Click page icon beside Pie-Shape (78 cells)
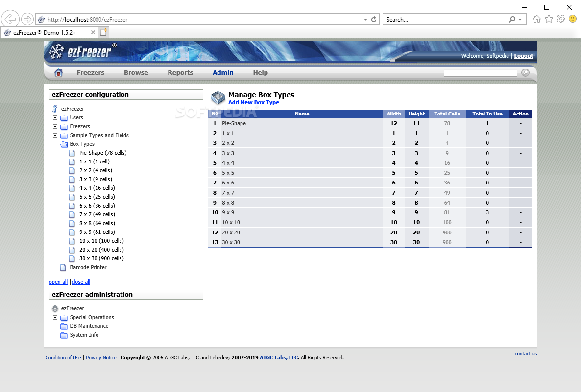Viewport: 581px width, 392px height. [72, 153]
